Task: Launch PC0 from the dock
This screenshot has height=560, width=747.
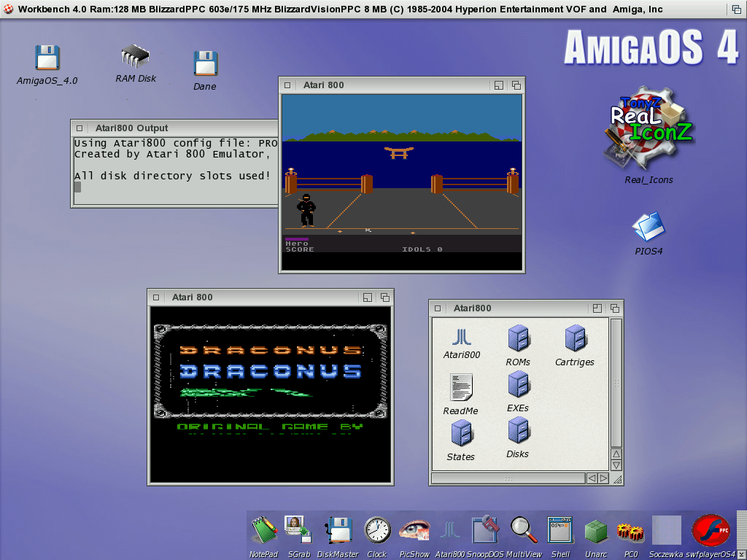Action: pyautogui.click(x=630, y=532)
